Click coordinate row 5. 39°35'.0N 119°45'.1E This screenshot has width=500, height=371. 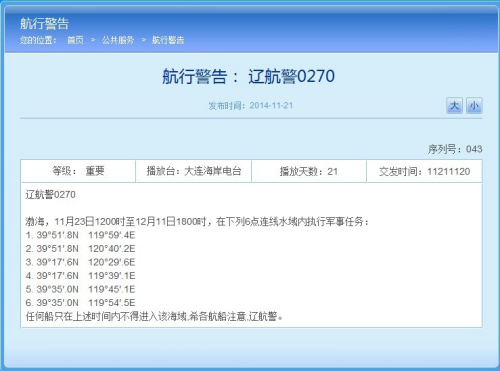tap(80, 289)
